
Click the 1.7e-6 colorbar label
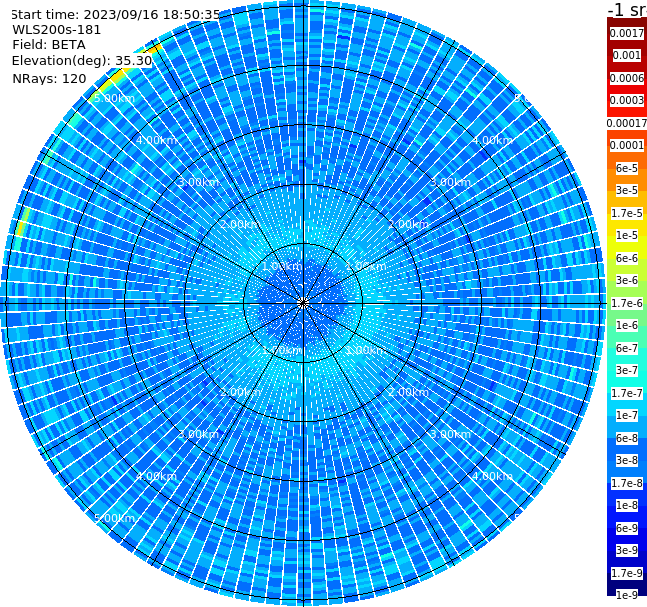[x=627, y=303]
